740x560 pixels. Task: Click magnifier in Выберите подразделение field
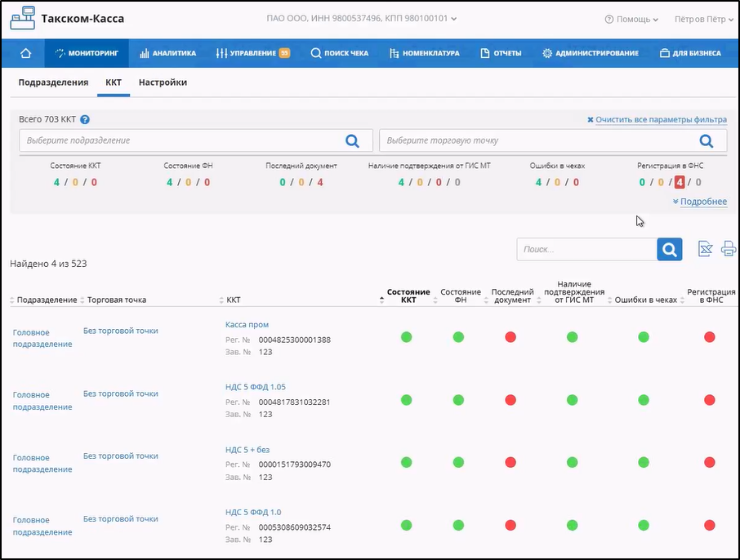click(352, 140)
